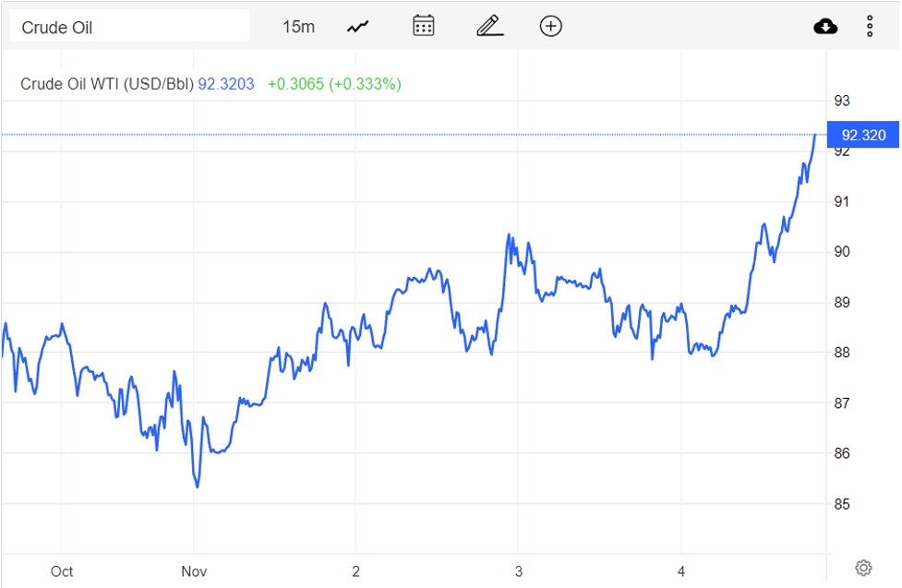This screenshot has width=902, height=588.
Task: Change the line chart type icon
Action: tap(358, 27)
